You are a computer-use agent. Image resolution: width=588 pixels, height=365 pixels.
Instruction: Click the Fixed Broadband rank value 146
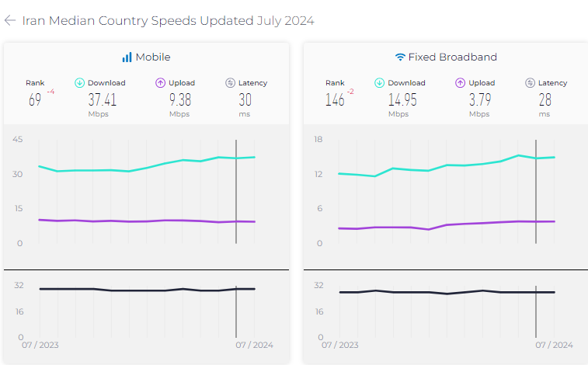(334, 100)
